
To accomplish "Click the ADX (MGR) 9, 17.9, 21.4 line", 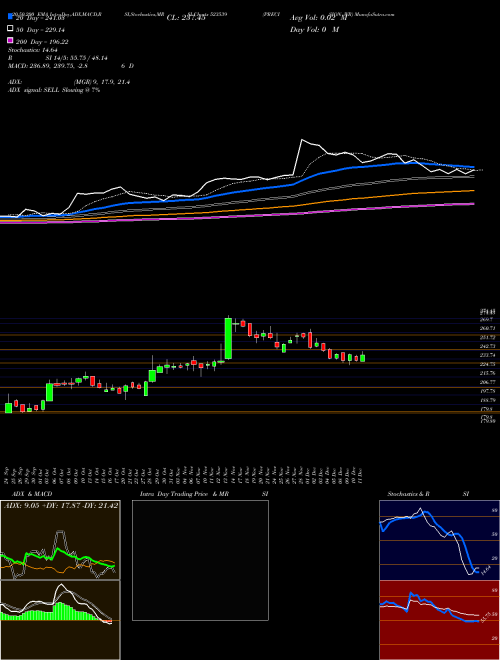I will (x=69, y=82).
